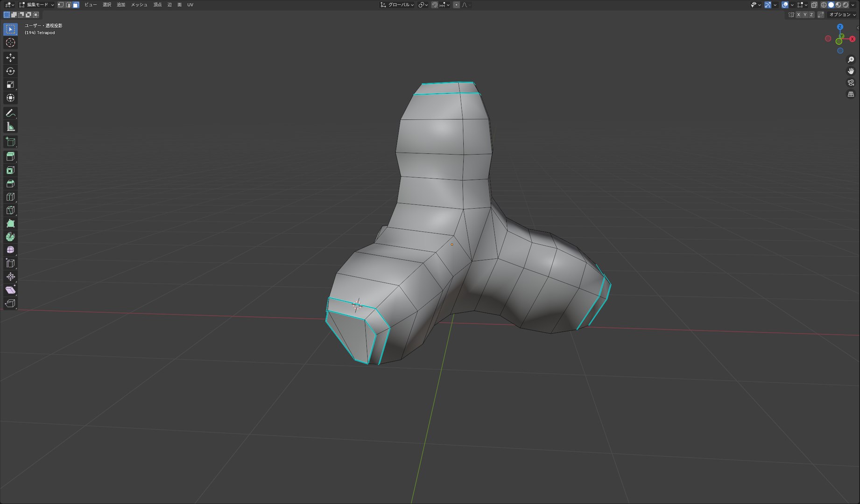860x504 pixels.
Task: Select the Smooth vertices tool
Action: pos(10,250)
